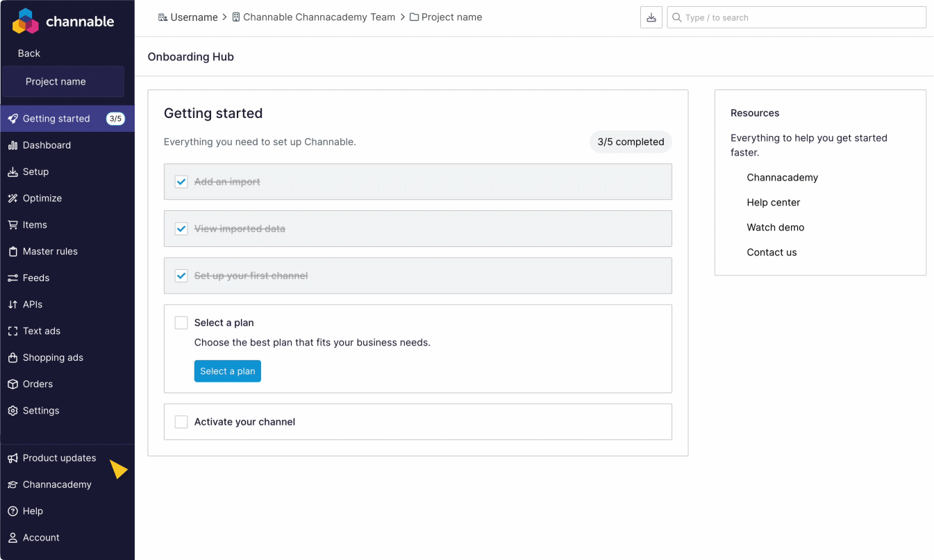Check the Activate your channel checkbox

pos(181,422)
